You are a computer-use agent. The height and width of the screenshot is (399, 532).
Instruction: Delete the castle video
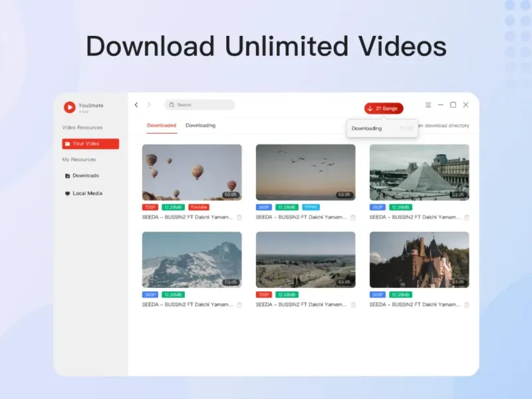(467, 305)
